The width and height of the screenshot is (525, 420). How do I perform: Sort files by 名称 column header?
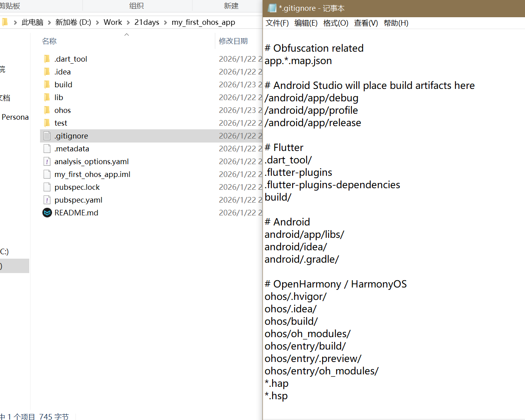[x=49, y=41]
